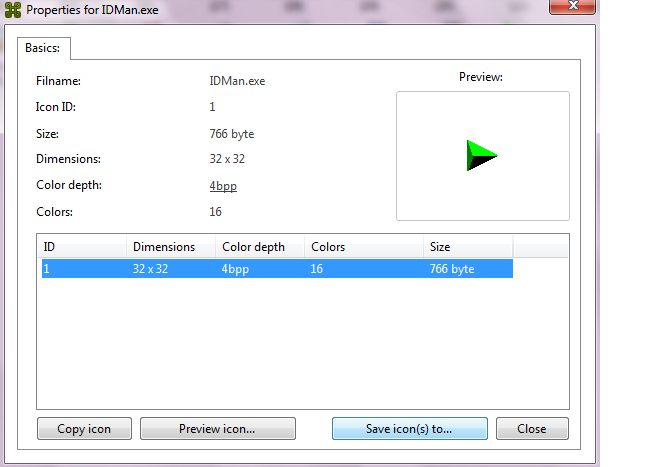Click the Copy icon button

pos(84,428)
